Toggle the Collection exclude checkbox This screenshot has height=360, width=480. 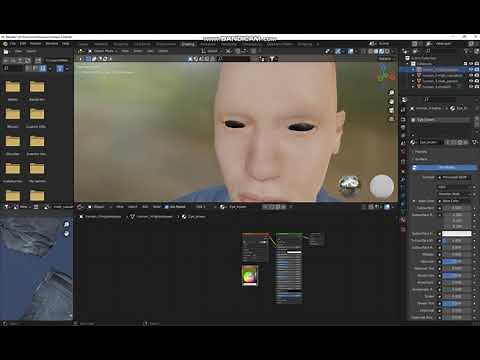(465, 64)
